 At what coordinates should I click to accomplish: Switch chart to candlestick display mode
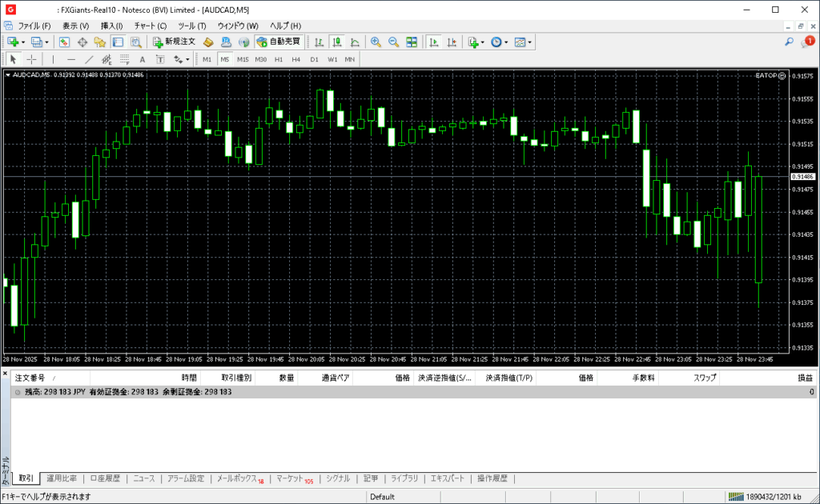tap(336, 42)
